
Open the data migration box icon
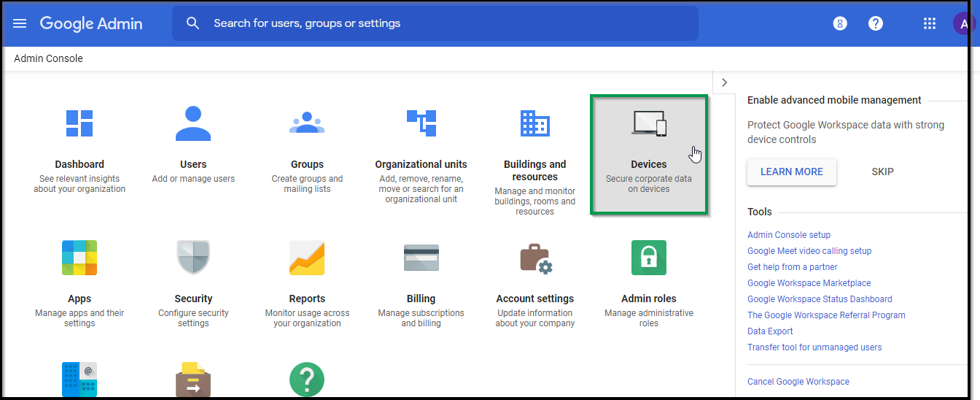click(193, 380)
